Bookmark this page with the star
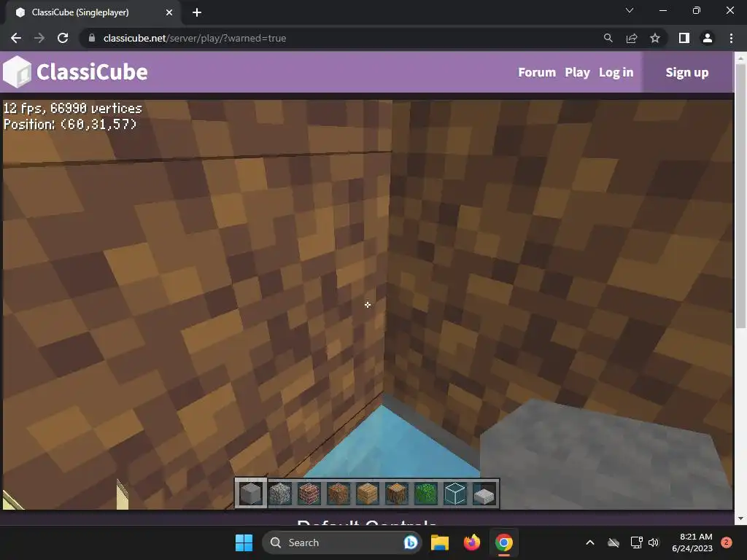This screenshot has width=747, height=560. 655,38
